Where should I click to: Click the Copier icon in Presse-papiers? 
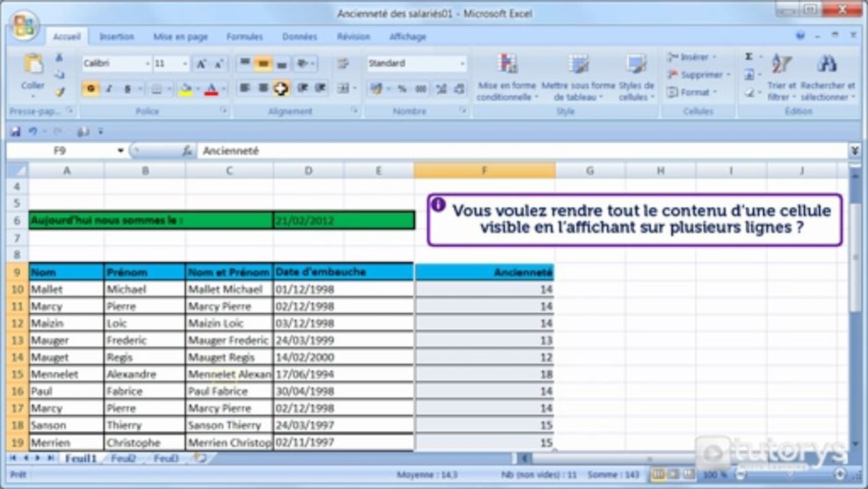click(59, 75)
